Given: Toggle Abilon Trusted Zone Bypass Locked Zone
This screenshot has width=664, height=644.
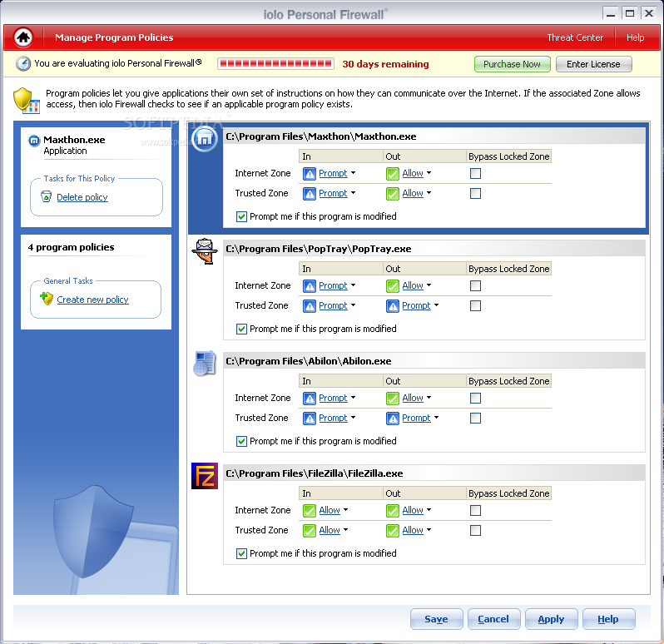Looking at the screenshot, I should pyautogui.click(x=476, y=418).
